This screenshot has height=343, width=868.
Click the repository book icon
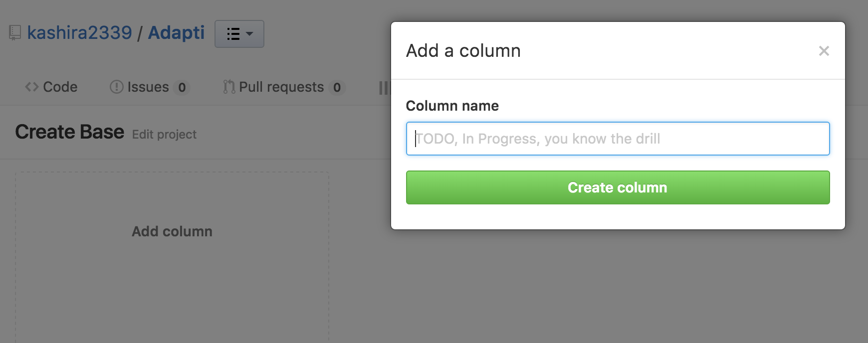pos(15,33)
